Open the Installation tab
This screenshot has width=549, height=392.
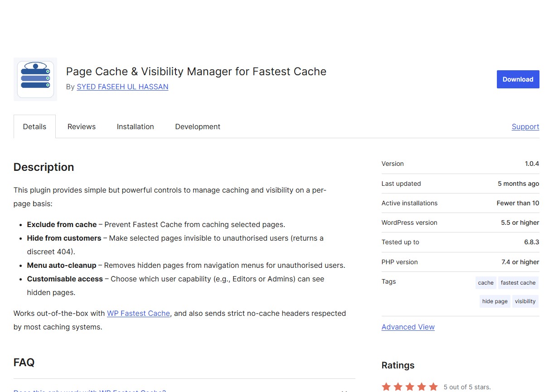[x=135, y=126]
